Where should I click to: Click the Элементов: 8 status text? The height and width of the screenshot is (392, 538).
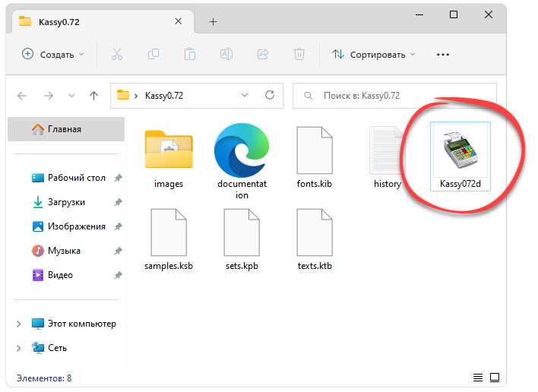point(44,378)
